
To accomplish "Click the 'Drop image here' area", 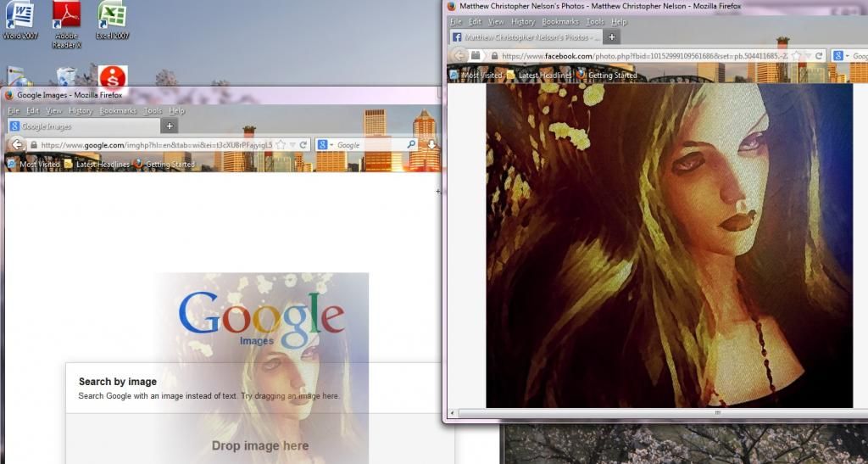I will (260, 445).
